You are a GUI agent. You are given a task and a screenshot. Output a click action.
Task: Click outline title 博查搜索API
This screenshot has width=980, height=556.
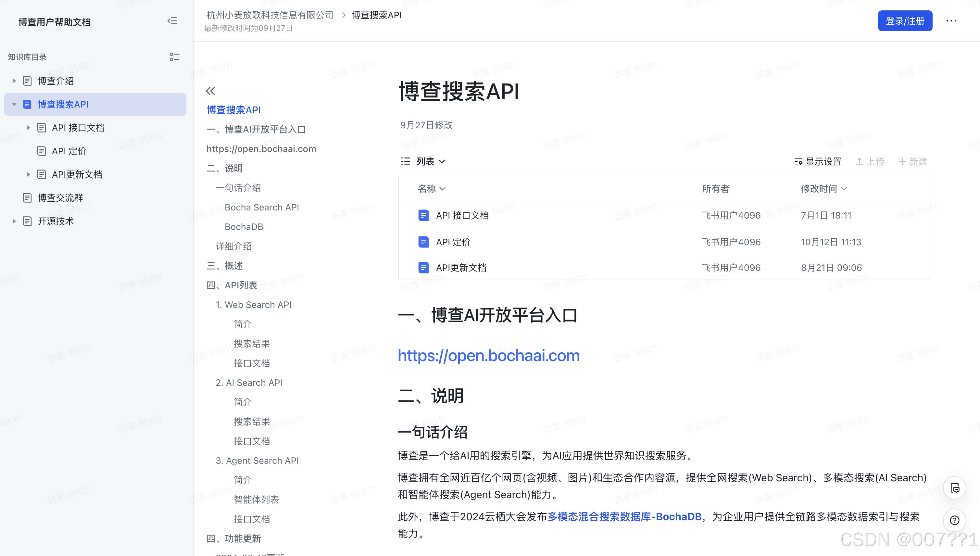[234, 110]
